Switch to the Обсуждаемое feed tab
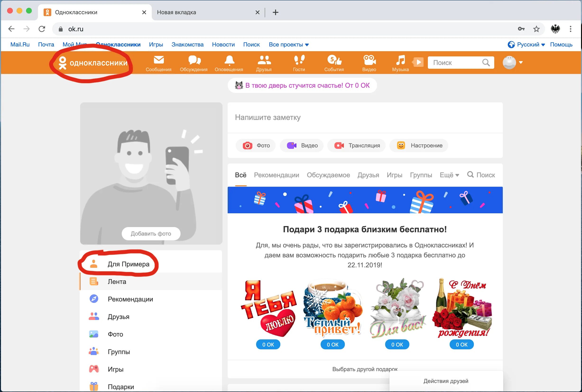Image resolution: width=582 pixels, height=392 pixels. coord(328,175)
